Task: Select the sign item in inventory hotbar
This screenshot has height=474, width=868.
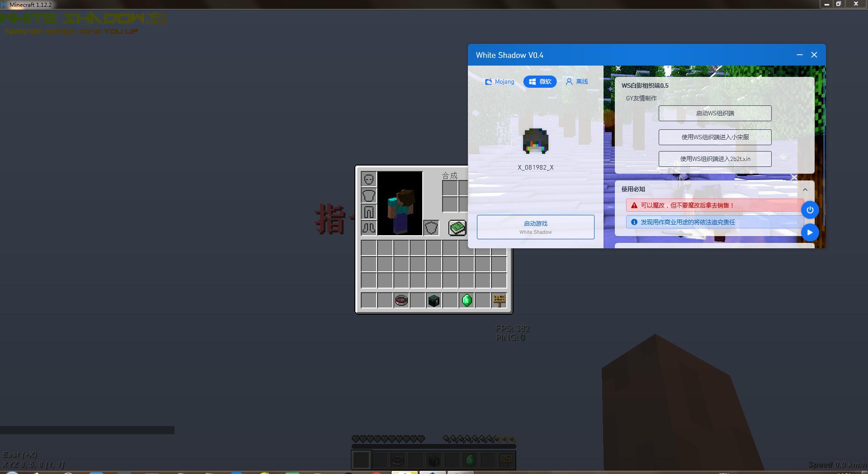Action: tap(499, 300)
